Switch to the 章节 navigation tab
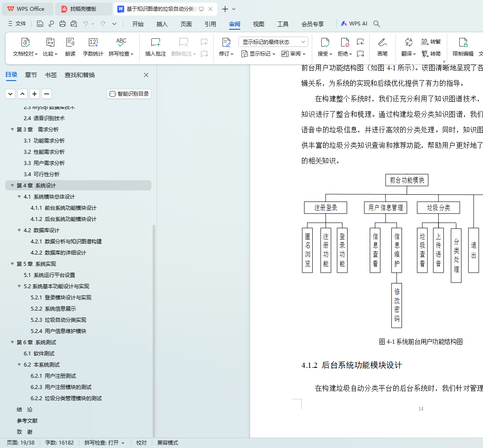The image size is (483, 448). coord(31,75)
